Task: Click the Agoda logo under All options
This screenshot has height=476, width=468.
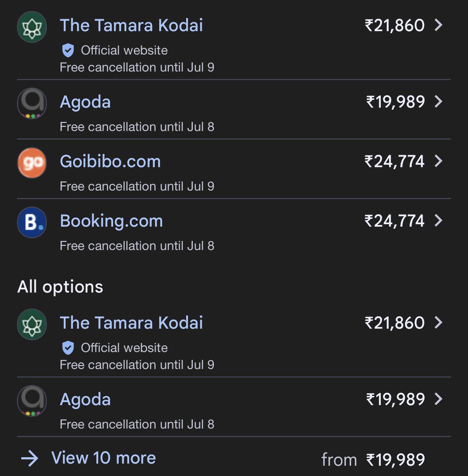Action: pos(32,401)
